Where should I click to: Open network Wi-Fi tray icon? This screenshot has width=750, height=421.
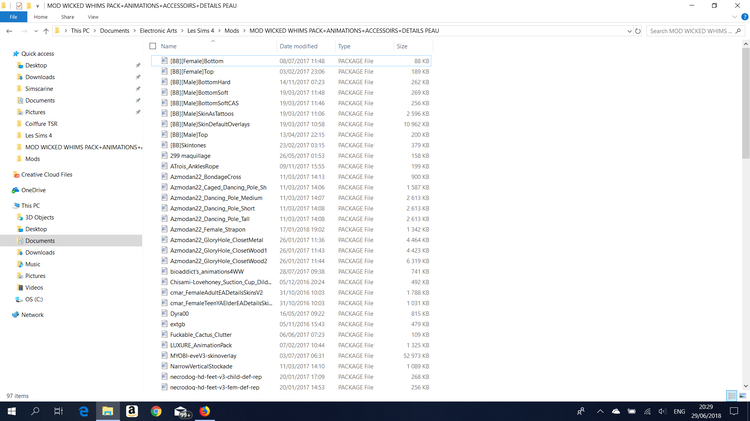coord(647,411)
